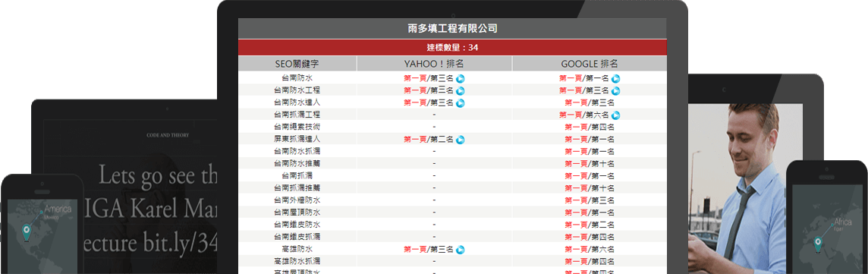The image size is (868, 274).
Task: Open blue icon for 屏東抓漏達人 Yahoo rank
Action: tap(460, 140)
